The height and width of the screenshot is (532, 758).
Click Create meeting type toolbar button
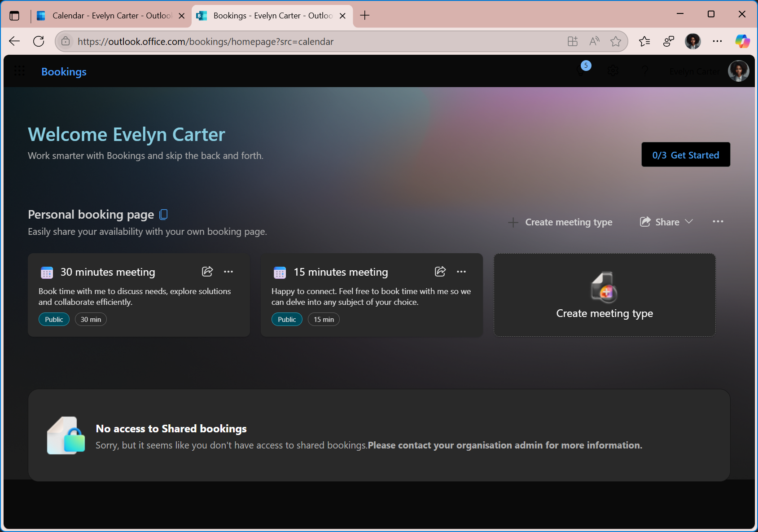click(x=560, y=222)
